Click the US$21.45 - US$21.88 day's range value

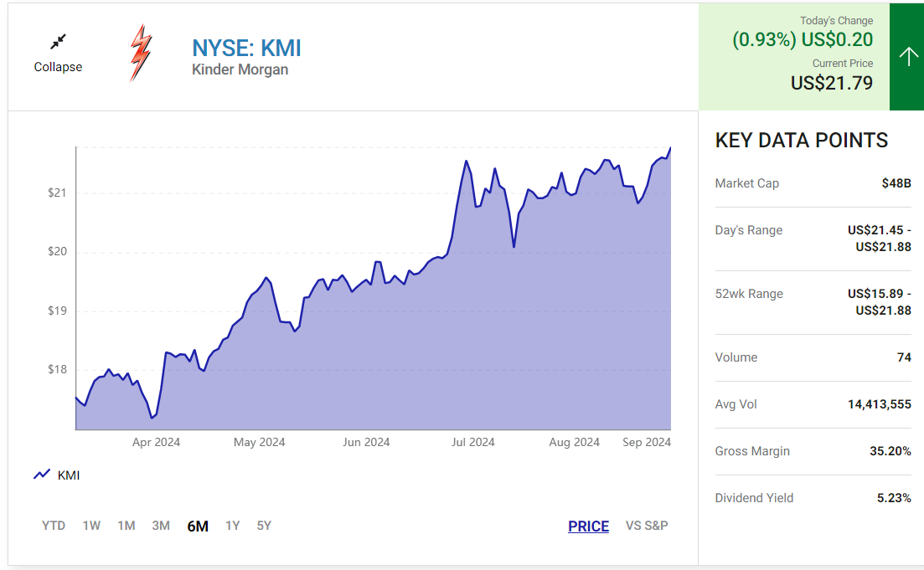tap(880, 239)
